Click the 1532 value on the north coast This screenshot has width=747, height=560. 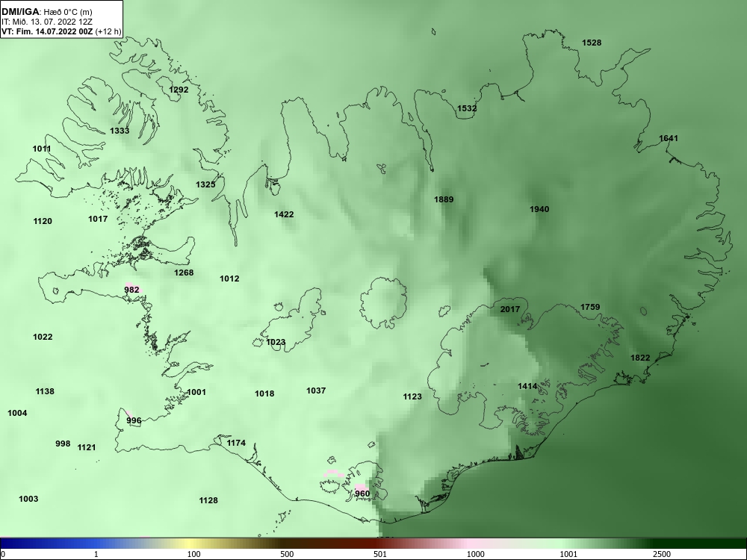pos(467,108)
